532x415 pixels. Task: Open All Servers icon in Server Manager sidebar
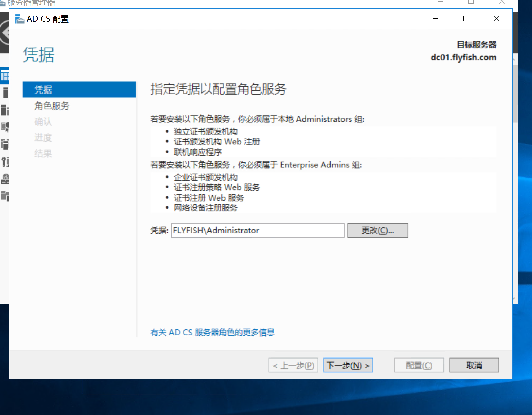[5, 110]
